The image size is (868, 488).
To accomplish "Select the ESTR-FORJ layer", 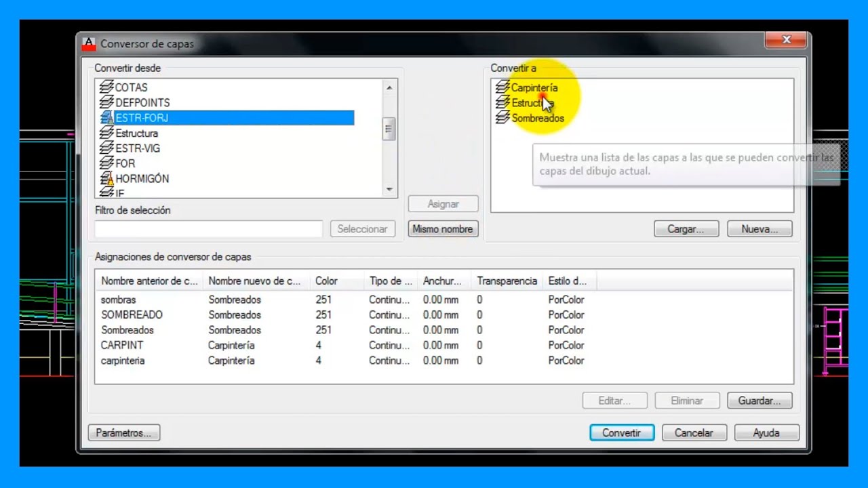I will (142, 118).
